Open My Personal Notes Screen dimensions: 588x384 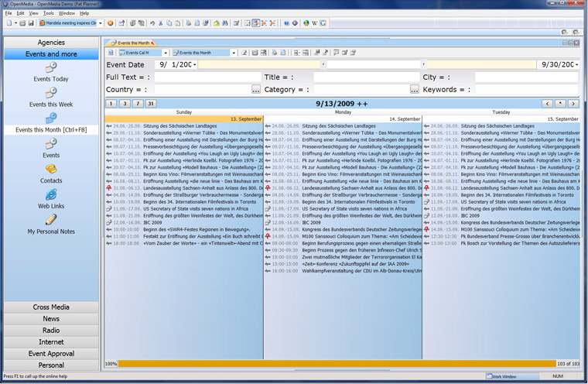(x=51, y=225)
